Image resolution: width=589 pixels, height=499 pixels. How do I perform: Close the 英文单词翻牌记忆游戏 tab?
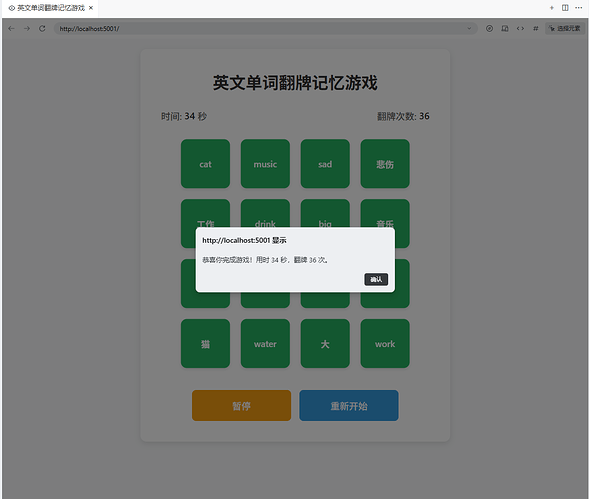91,8
